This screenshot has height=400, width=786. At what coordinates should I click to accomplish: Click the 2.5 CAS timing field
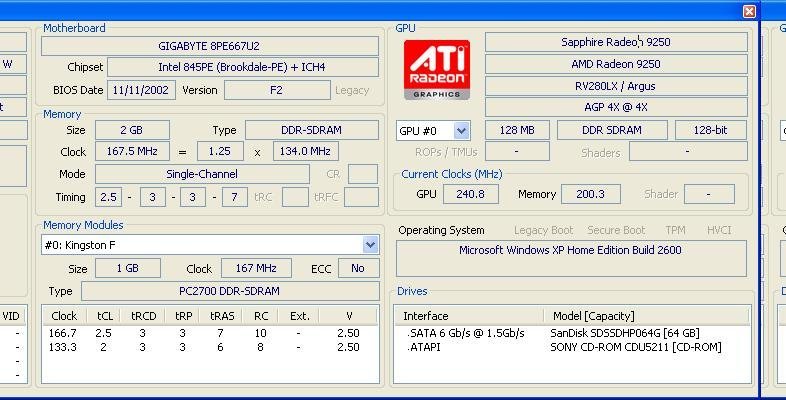[108, 197]
